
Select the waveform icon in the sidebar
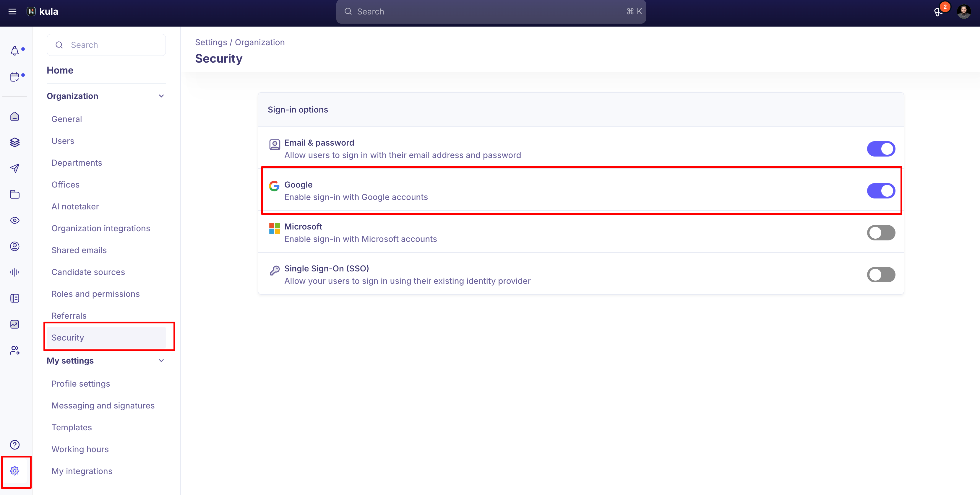click(x=15, y=272)
